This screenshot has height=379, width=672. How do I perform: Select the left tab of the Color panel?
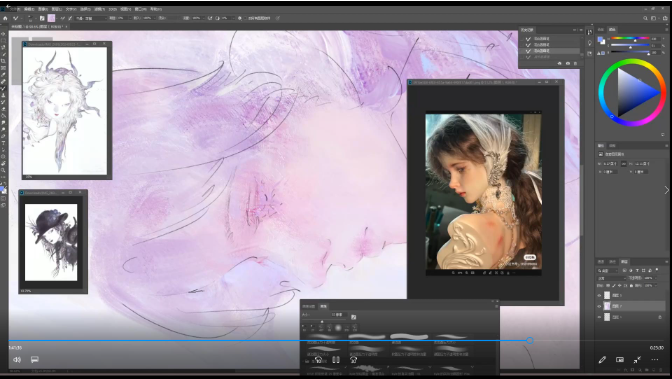[601, 30]
